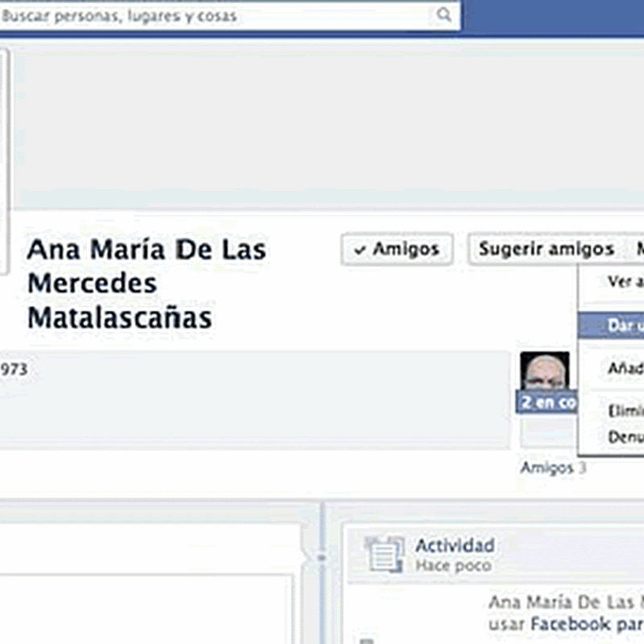Focus the 'Buscar personas, lugares y cosas' field
Image resolution: width=644 pixels, height=644 pixels.
pyautogui.click(x=229, y=15)
